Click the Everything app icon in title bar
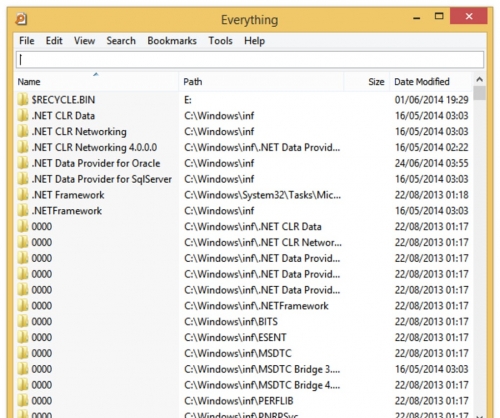Screen dimensions: 500x418 coord(21,19)
